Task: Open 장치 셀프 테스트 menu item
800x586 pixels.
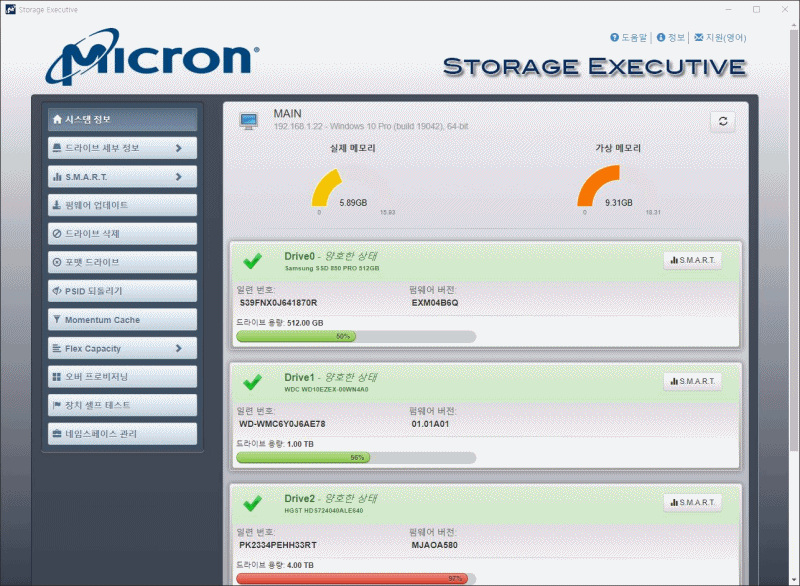Action: [x=122, y=405]
